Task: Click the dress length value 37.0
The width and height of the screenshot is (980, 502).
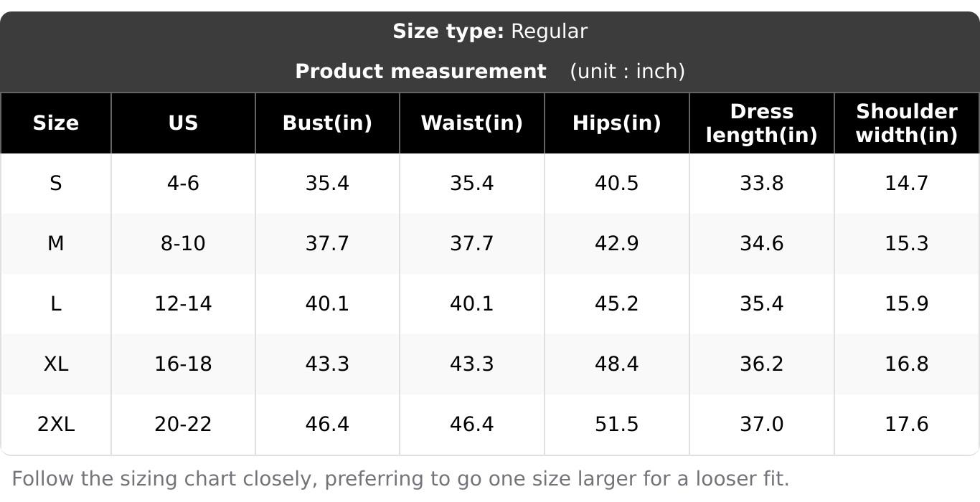Action: pyautogui.click(x=761, y=425)
